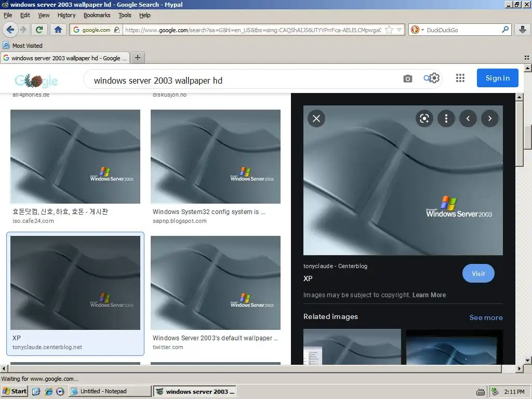Click the network status tray icon
The image size is (532, 399).
click(x=495, y=392)
